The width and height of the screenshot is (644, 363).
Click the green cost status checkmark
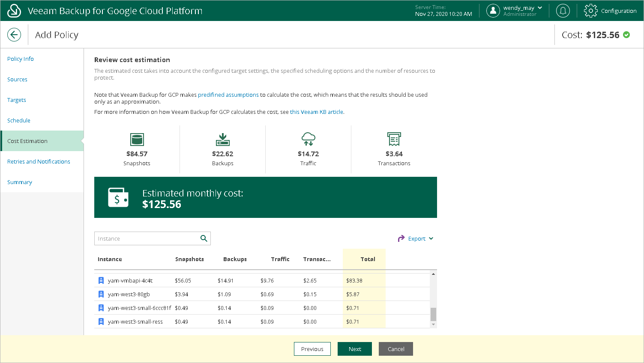click(626, 35)
